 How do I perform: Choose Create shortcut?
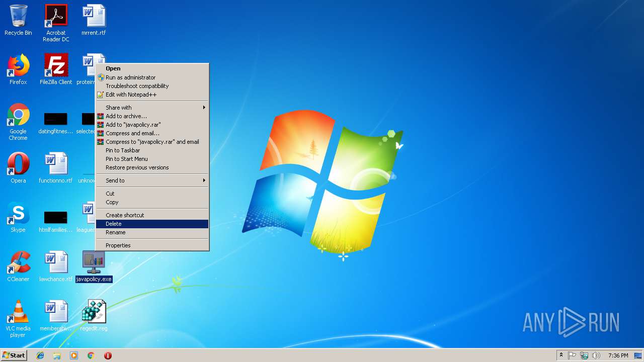[152, 215]
